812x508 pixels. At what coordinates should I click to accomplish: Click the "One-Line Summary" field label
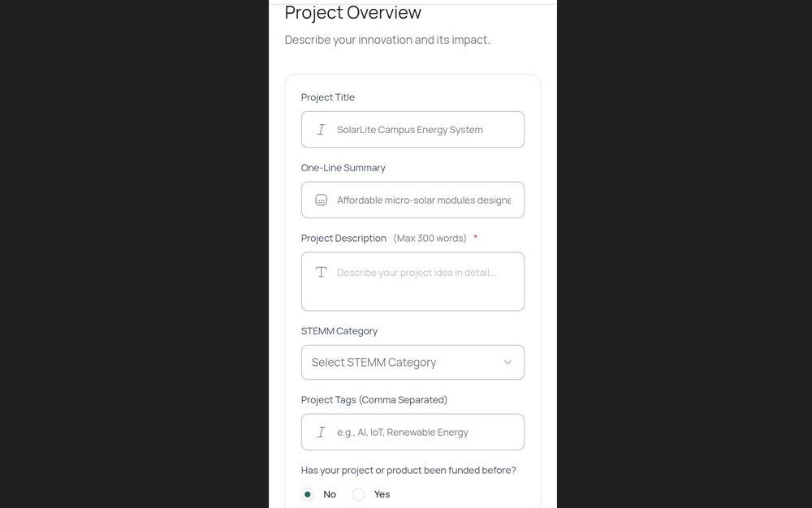[343, 168]
